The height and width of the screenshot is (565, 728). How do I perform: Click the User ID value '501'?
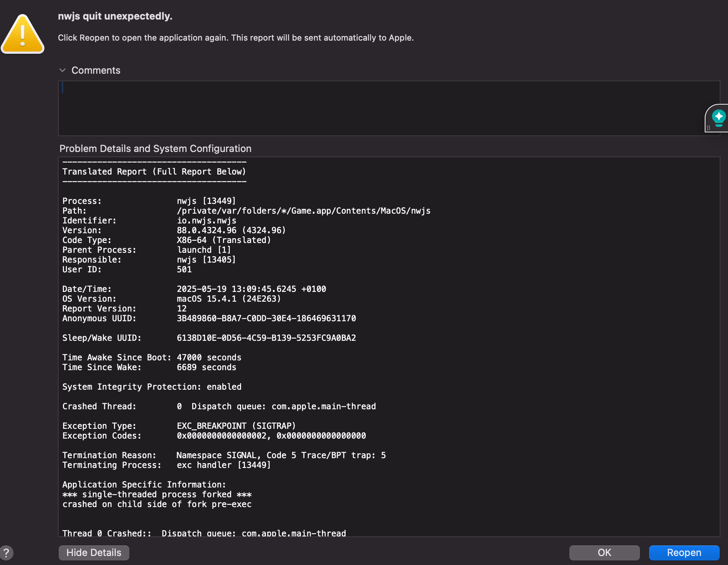[184, 269]
